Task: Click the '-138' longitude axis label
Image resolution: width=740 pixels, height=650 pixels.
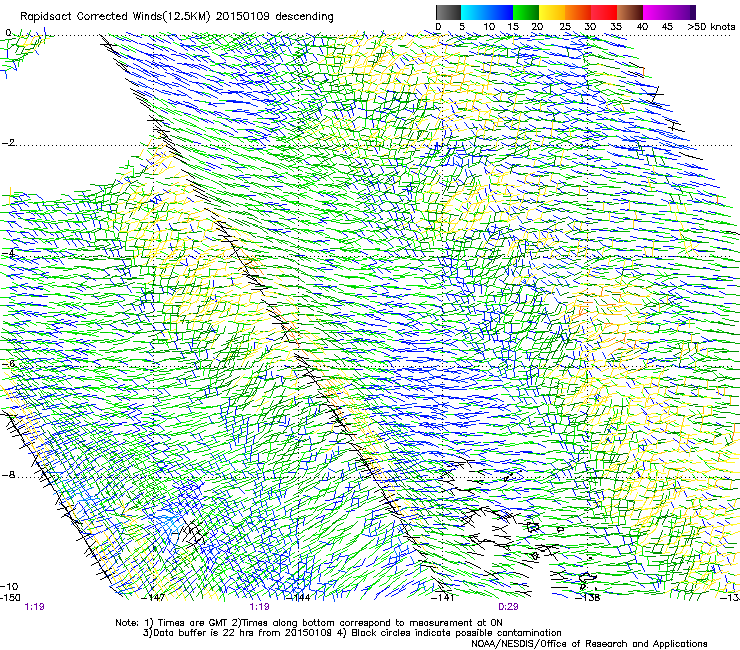Action: (588, 598)
